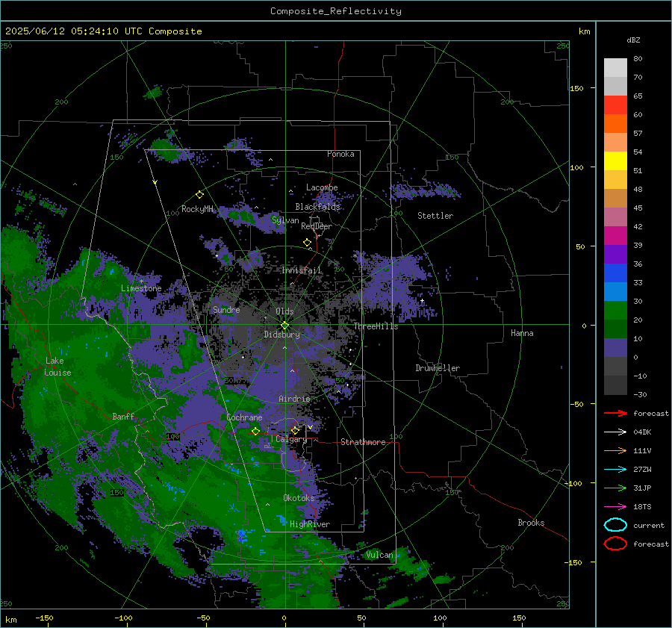Select the orange 111V arrow icon
Screen dimensions: 672x628
(615, 450)
